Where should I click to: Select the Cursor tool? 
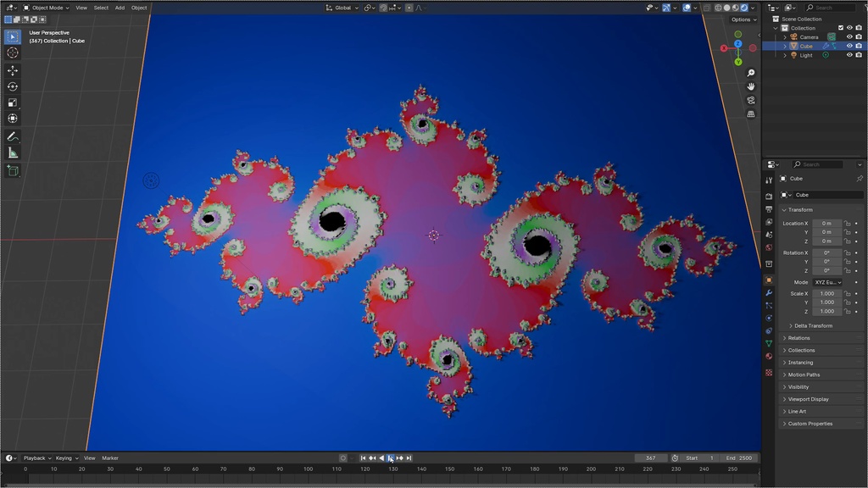13,53
